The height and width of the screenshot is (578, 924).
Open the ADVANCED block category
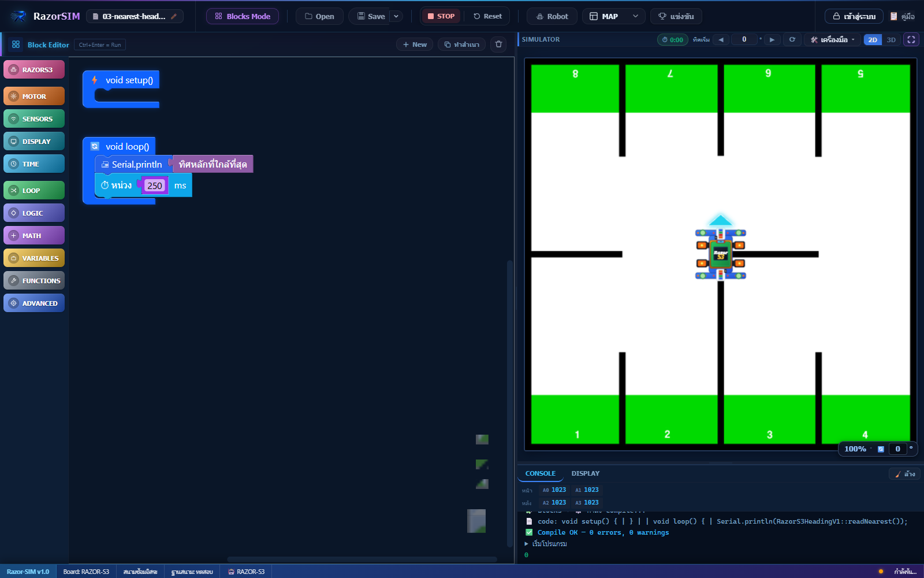coord(34,303)
